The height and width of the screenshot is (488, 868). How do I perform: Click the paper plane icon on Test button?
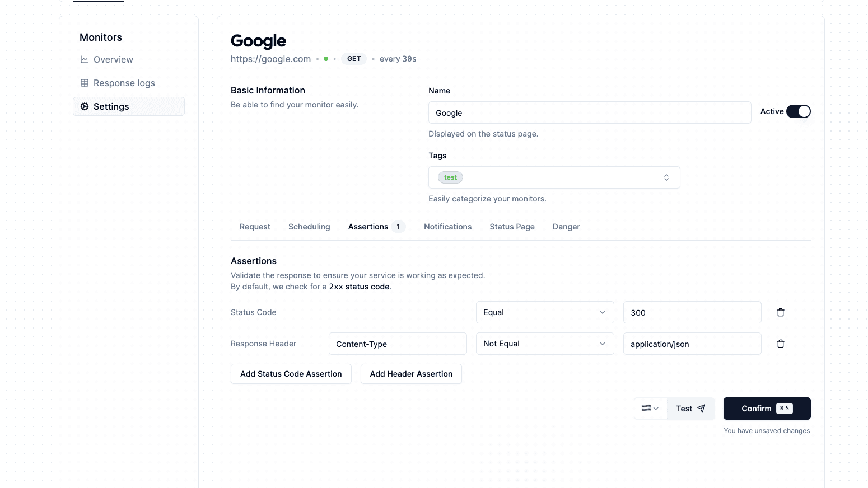pos(701,409)
